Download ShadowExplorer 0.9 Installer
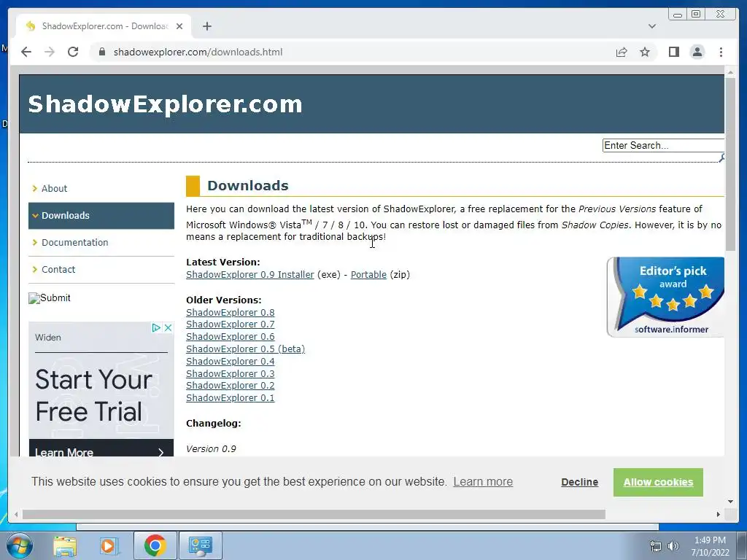Viewport: 747px width, 560px height. click(250, 275)
